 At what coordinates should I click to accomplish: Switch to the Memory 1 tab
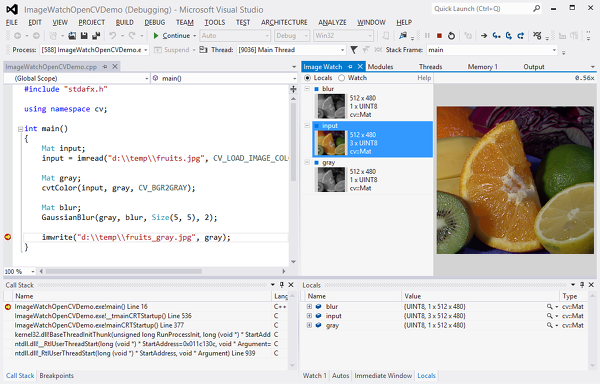[x=483, y=67]
